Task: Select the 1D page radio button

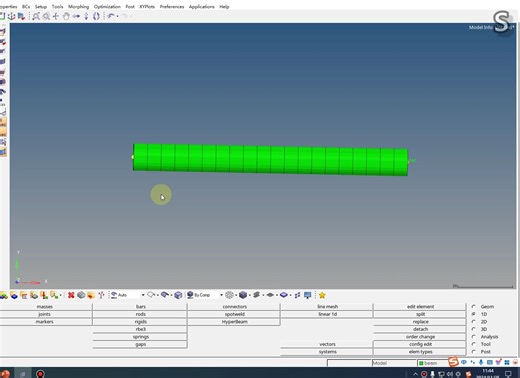Action: pos(473,314)
